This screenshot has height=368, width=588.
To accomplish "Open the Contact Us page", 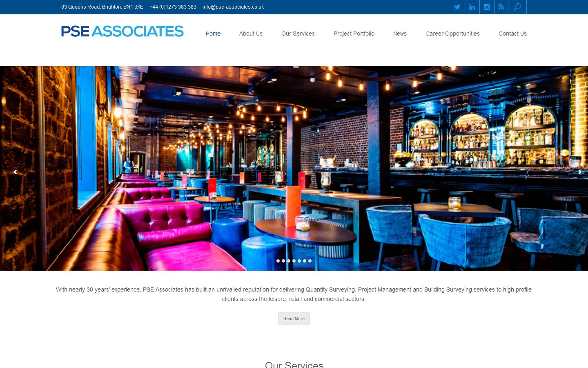I will [512, 34].
